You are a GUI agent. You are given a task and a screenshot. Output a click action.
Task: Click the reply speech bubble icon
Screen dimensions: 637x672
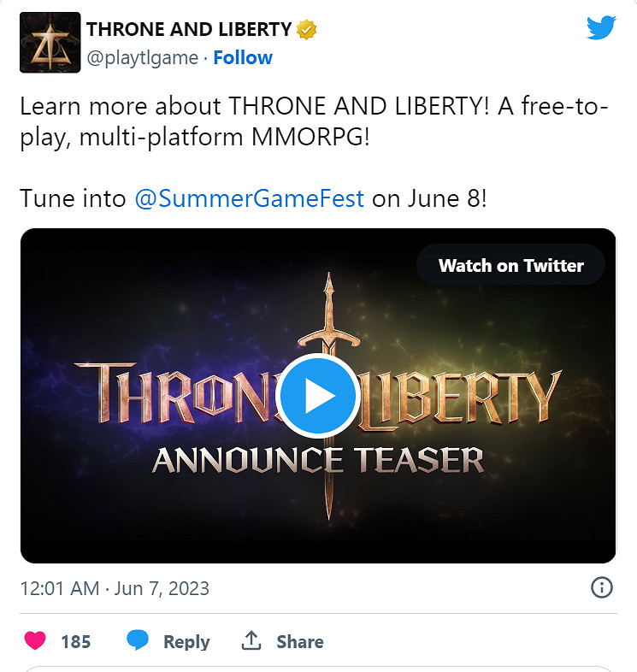point(138,640)
